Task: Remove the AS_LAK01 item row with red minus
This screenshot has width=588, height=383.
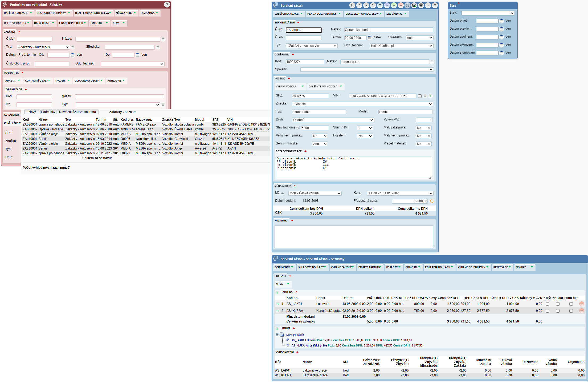Action: click(581, 304)
